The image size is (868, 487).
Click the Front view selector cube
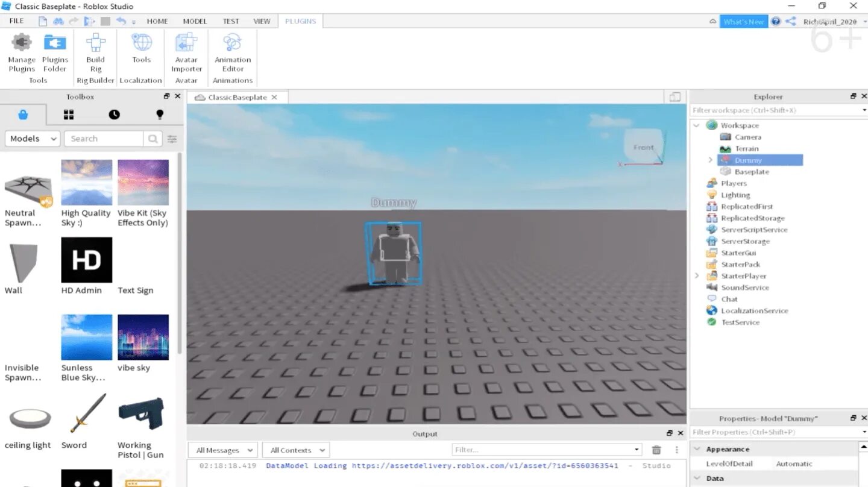(643, 146)
